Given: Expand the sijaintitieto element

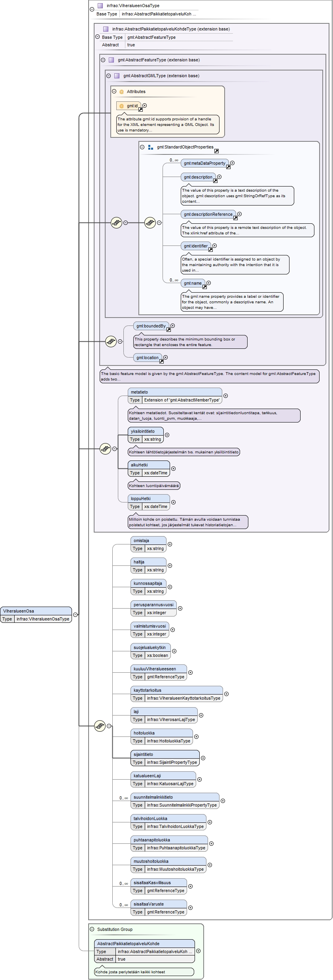Looking at the screenshot, I should click(203, 758).
